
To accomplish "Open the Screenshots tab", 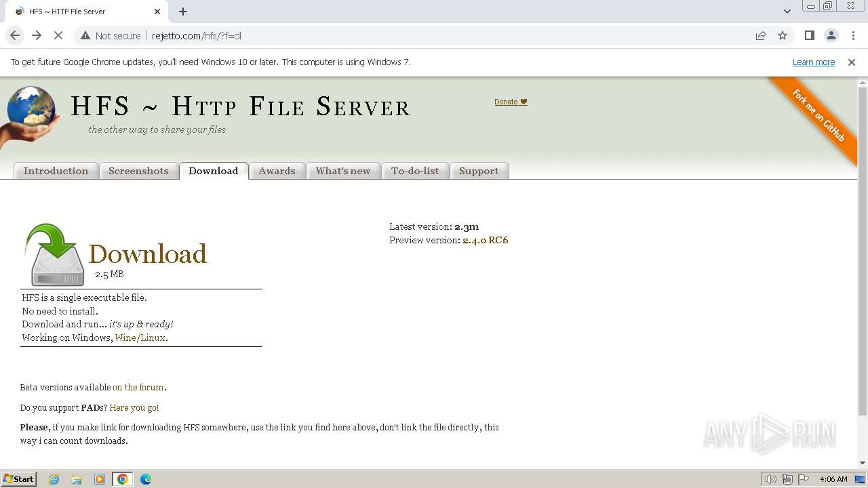I will tap(138, 171).
